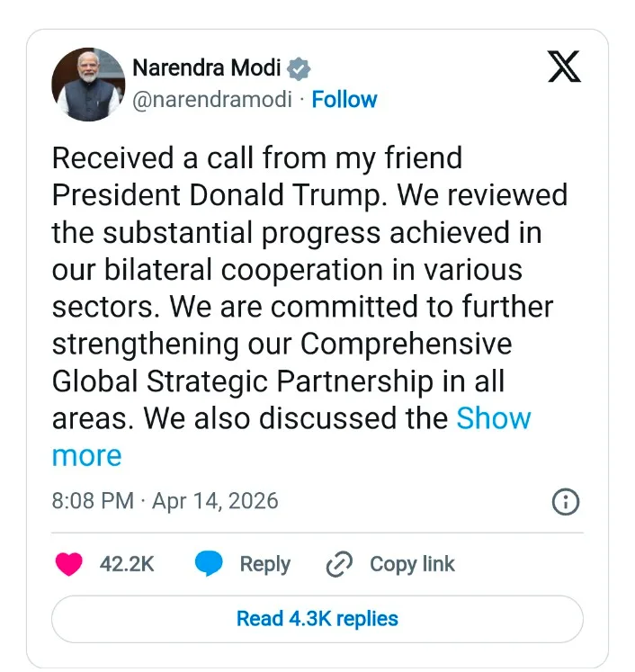
Task: Click the 42.2K likes count
Action: 127,564
